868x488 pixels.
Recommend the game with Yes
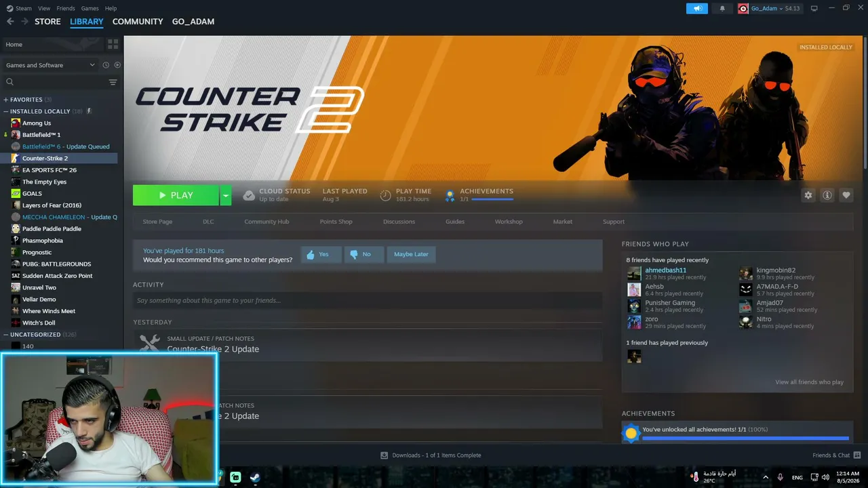[x=321, y=255]
